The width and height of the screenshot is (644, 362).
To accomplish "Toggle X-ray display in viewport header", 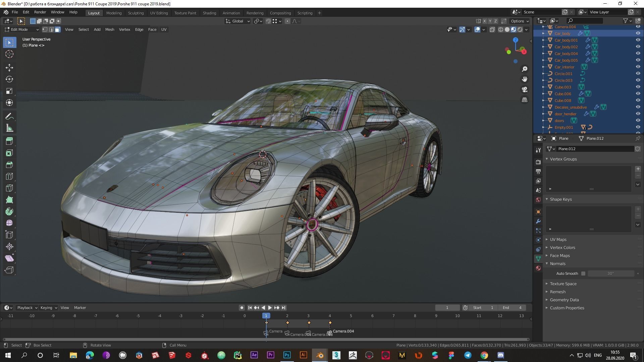I will (x=492, y=29).
